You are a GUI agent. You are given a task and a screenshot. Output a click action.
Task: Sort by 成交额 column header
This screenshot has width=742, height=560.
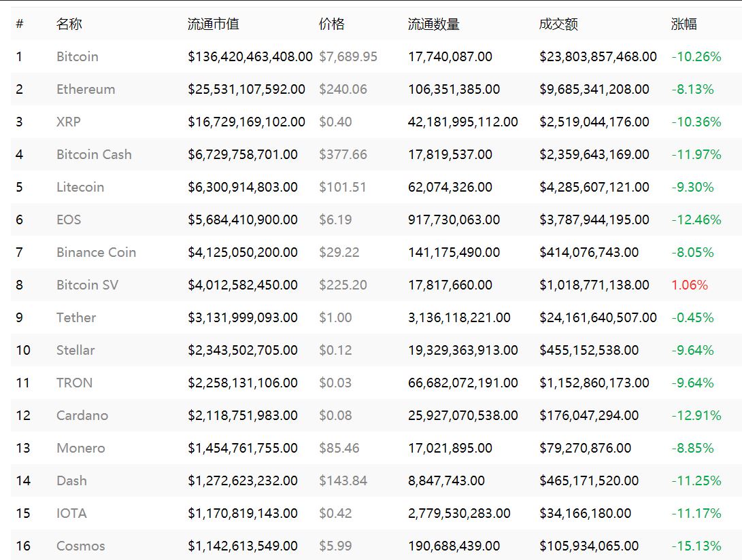tap(558, 24)
